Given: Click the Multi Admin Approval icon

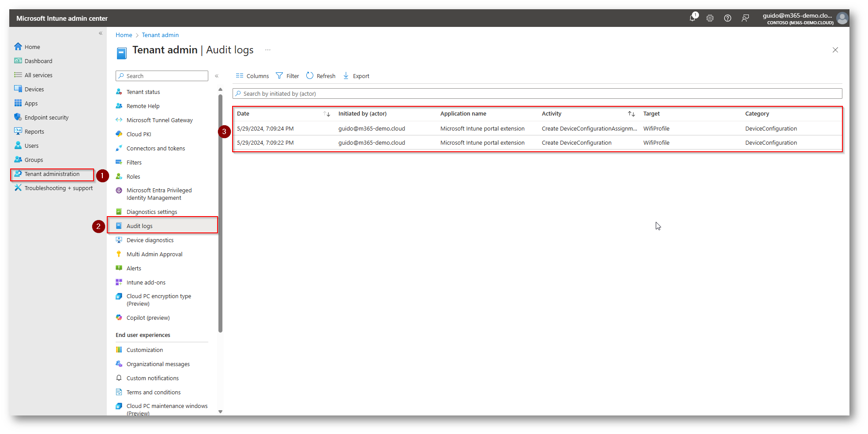Looking at the screenshot, I should click(x=119, y=254).
